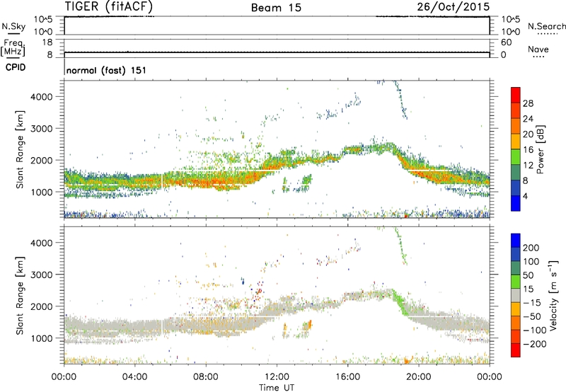Click the '200' label on velocity colorbar
Viewport: 566px width, 392px height.
coord(531,248)
